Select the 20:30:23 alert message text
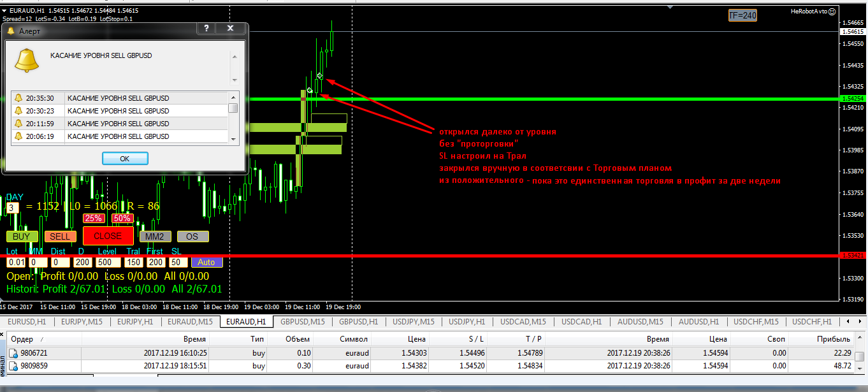 [118, 111]
